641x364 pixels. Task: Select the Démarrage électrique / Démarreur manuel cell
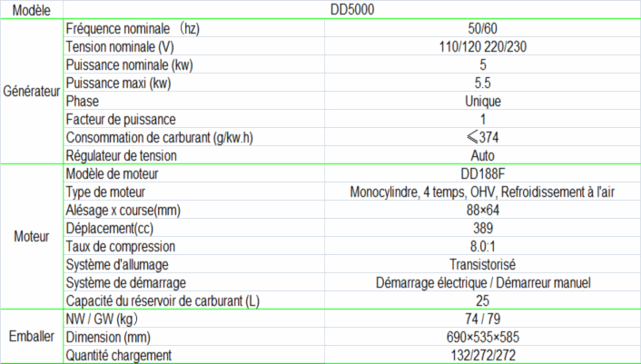[482, 282]
